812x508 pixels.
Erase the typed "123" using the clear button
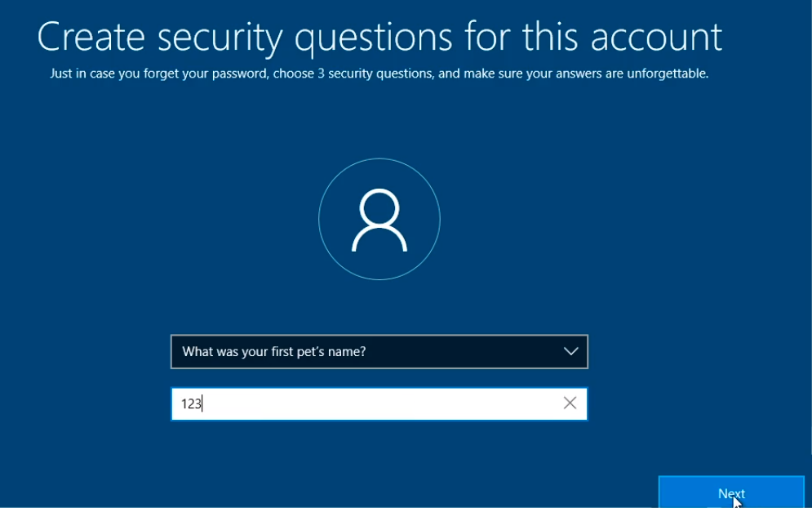570,403
